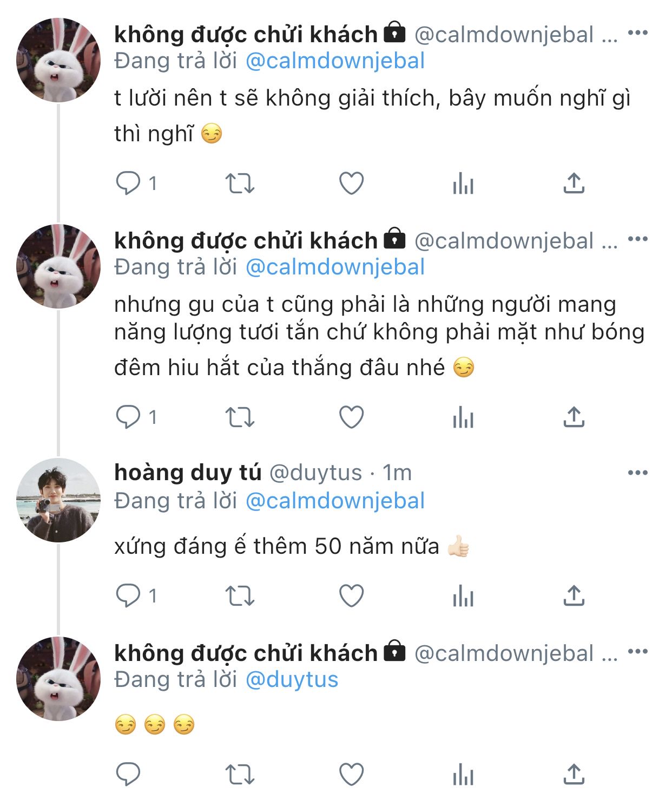672x799 pixels.
Task: Reply to hoàng duy tú's tweet
Action: click(x=128, y=596)
